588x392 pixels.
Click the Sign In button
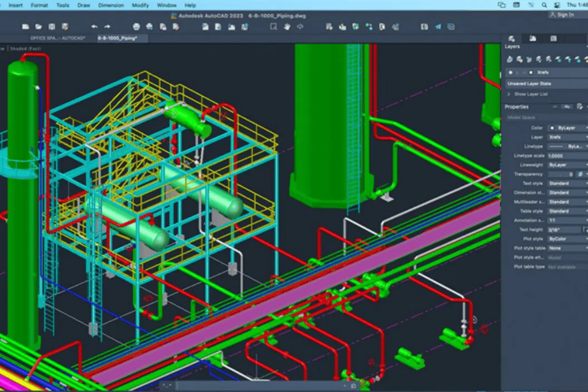click(561, 14)
